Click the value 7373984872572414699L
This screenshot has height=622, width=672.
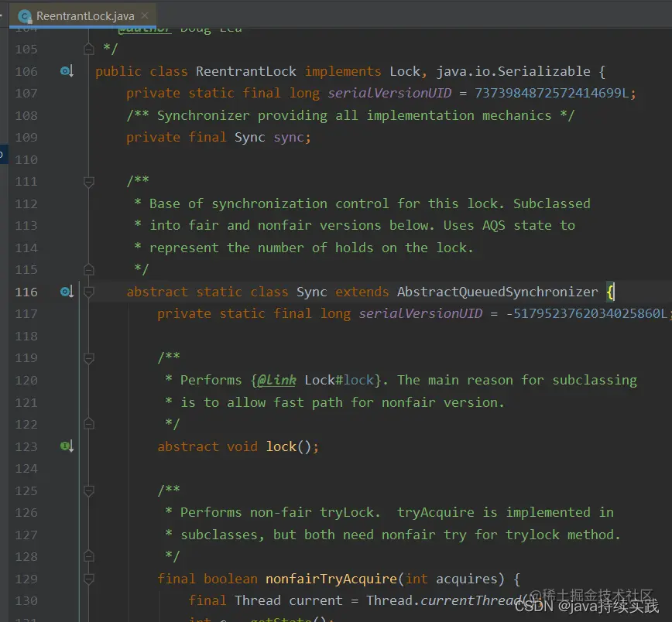click(x=551, y=93)
